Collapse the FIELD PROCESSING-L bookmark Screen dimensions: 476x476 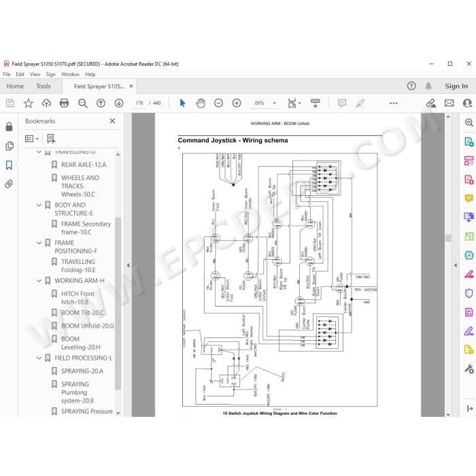click(x=39, y=358)
